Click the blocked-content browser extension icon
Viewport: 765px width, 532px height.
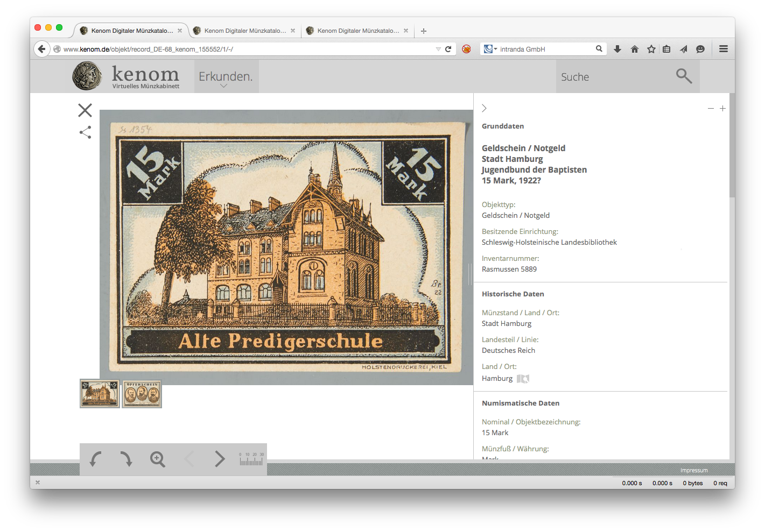(x=467, y=49)
